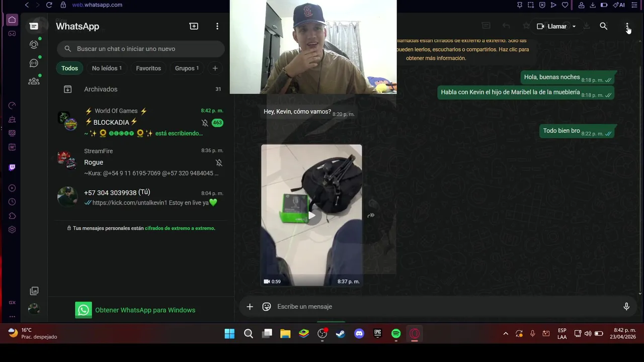Image resolution: width=644 pixels, height=362 pixels.
Task: Open the profile picture at sidebar bottom
Action: click(34, 309)
